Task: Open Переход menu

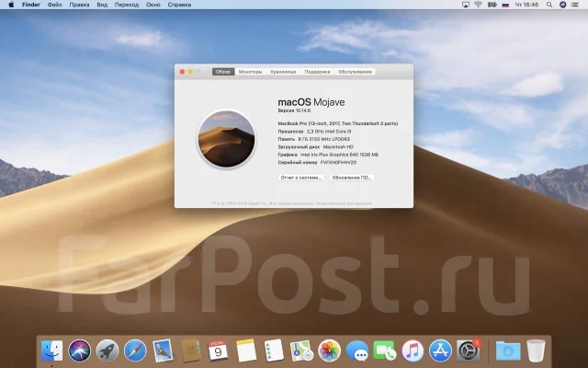Action: [127, 5]
